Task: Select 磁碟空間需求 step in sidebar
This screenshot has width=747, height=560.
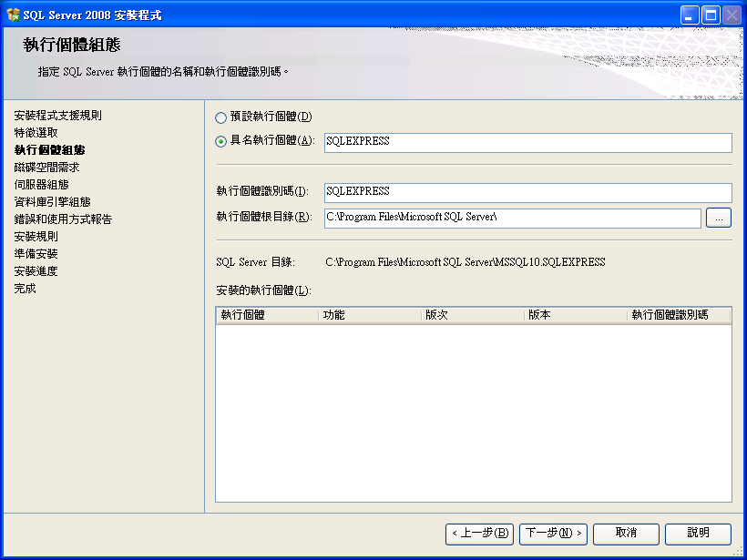Action: point(46,168)
